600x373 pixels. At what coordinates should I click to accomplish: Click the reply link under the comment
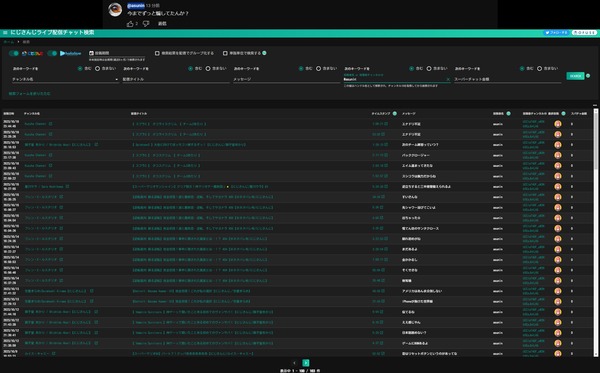tap(162, 24)
